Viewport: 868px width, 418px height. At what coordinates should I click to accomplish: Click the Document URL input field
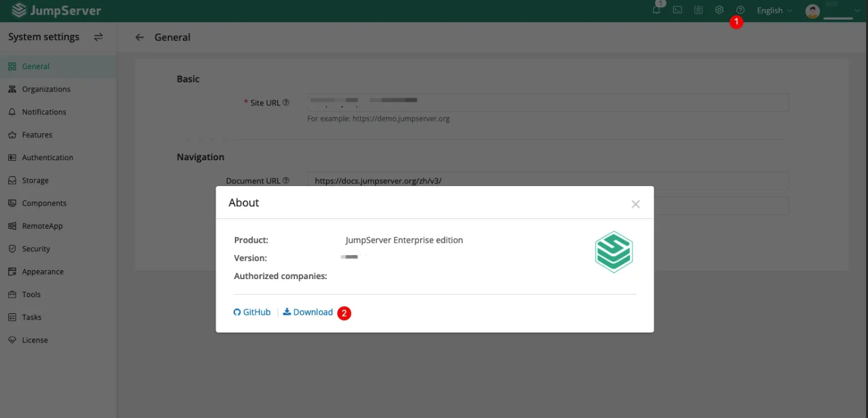coord(548,181)
